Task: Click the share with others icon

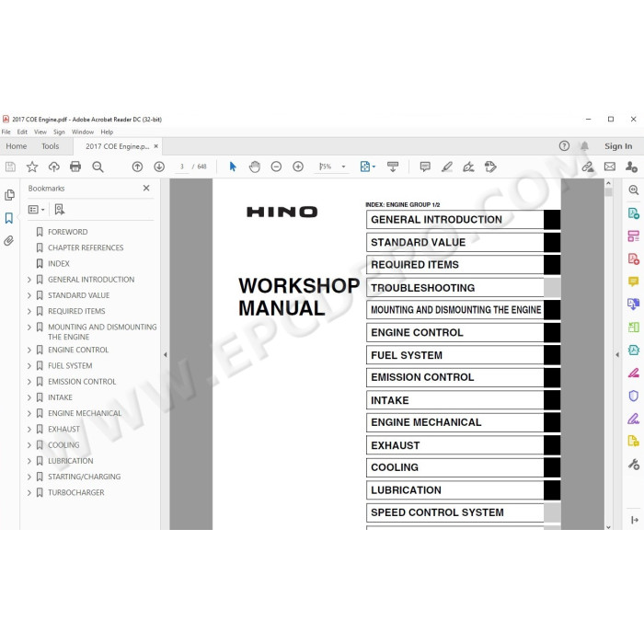Action: (631, 167)
